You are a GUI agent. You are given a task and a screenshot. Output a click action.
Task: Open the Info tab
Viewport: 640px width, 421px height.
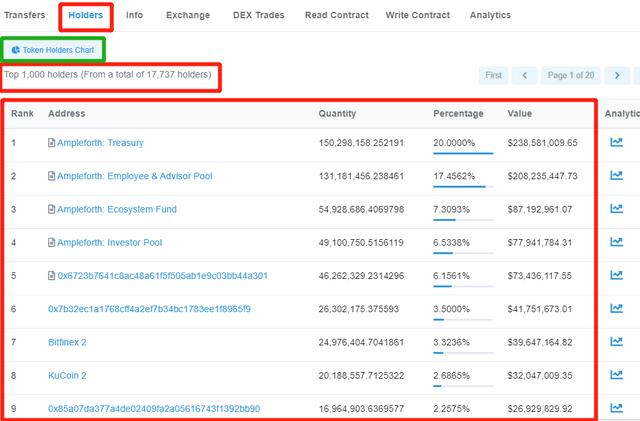[x=134, y=15]
